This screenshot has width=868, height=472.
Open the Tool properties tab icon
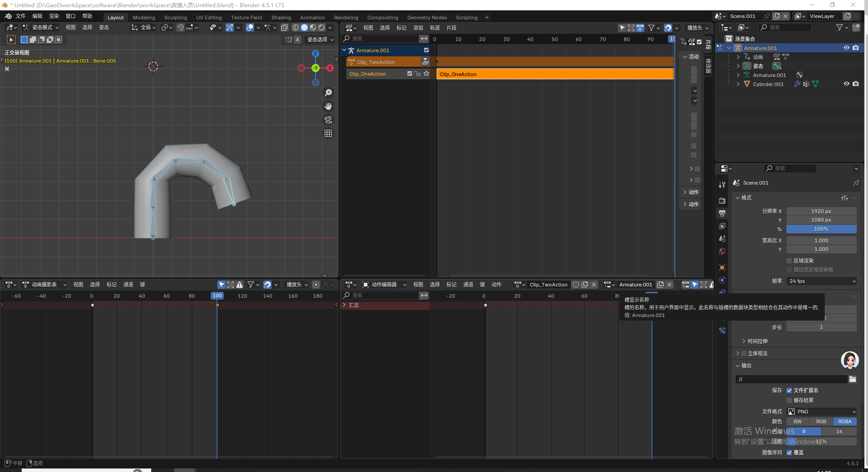point(722,184)
